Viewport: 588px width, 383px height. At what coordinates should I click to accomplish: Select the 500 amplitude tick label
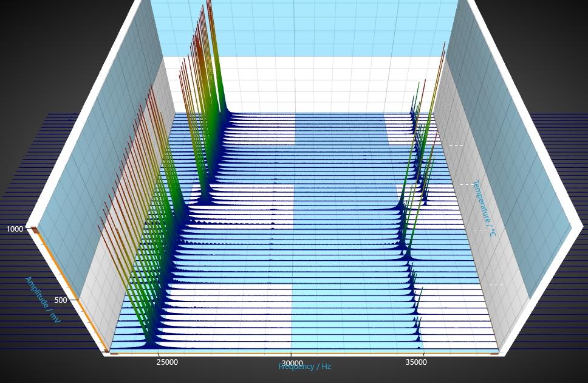coord(61,300)
